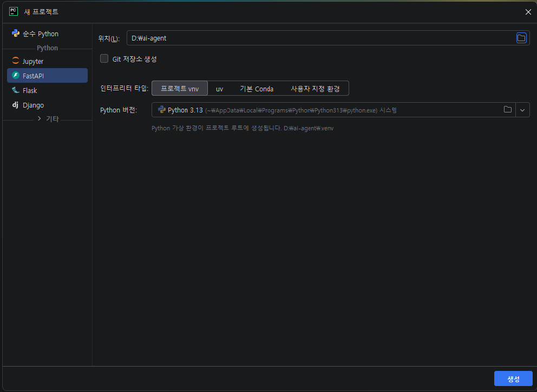This screenshot has width=537, height=392.
Task: Click the Python 3.13 interpreter path text
Action: pos(291,110)
